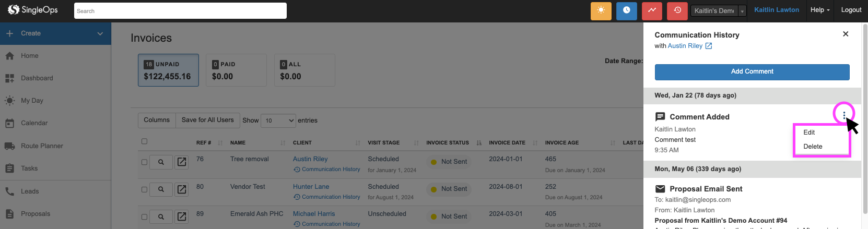868x229 pixels.
Task: Click into the top Search field
Action: (x=180, y=11)
